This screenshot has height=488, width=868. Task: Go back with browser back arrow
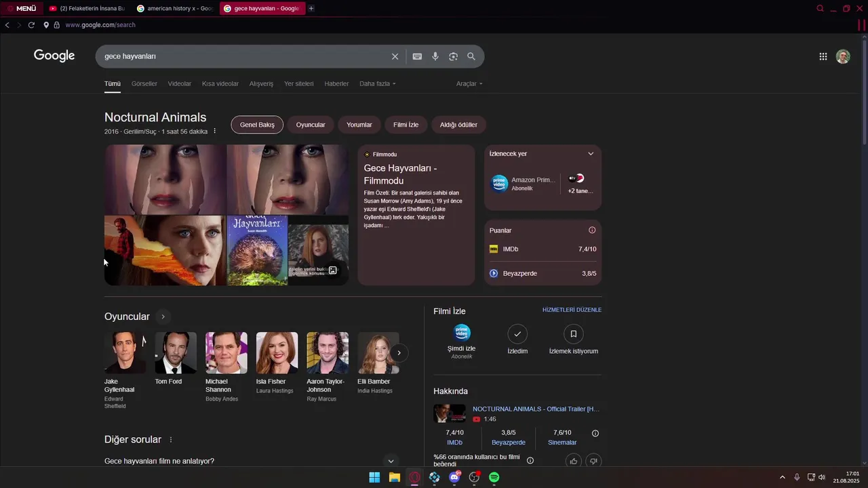(7, 24)
